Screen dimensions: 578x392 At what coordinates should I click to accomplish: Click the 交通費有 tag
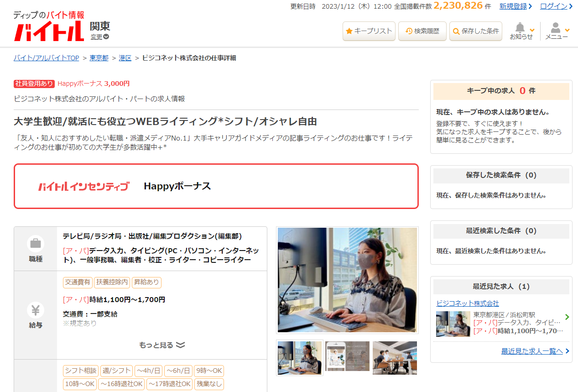(x=78, y=282)
